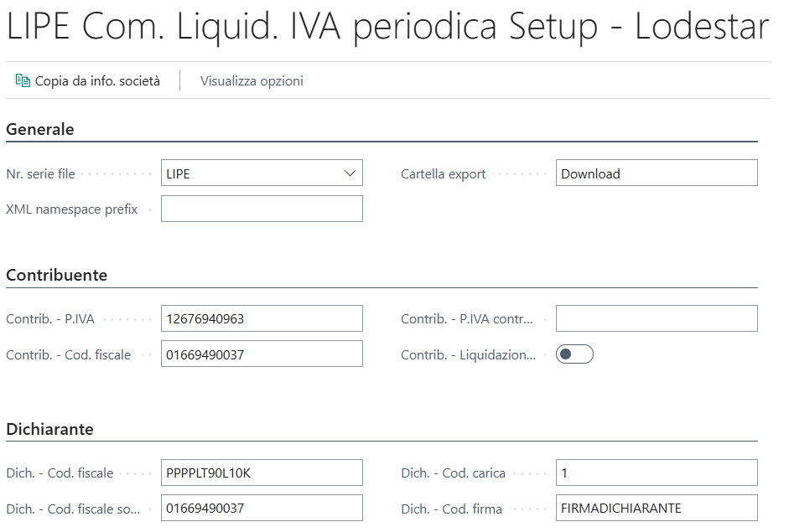789x532 pixels.
Task: Collapse the Contribuente section header
Action: (x=56, y=274)
